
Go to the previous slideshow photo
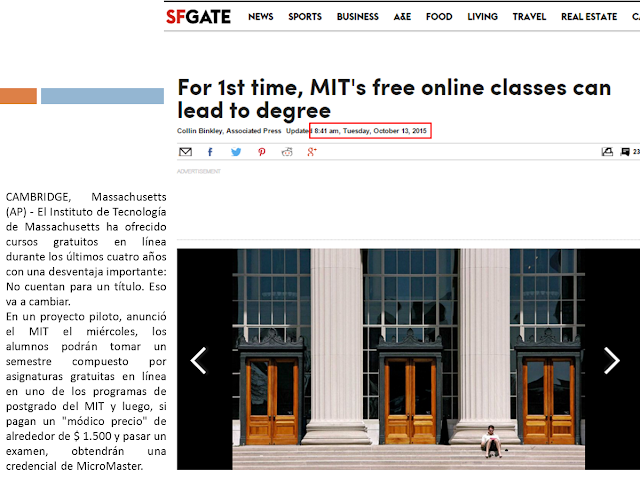pos(199,360)
